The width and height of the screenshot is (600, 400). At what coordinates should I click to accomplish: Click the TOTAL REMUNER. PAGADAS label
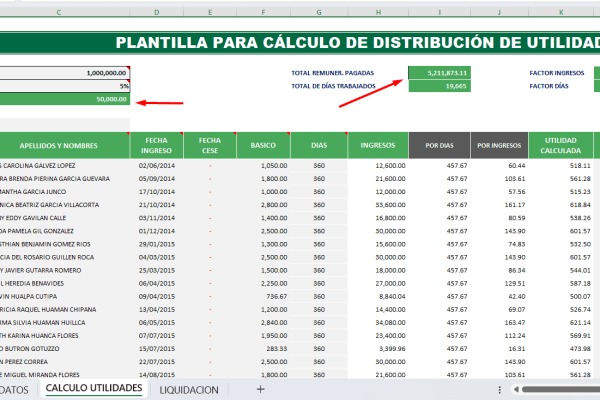click(x=333, y=73)
